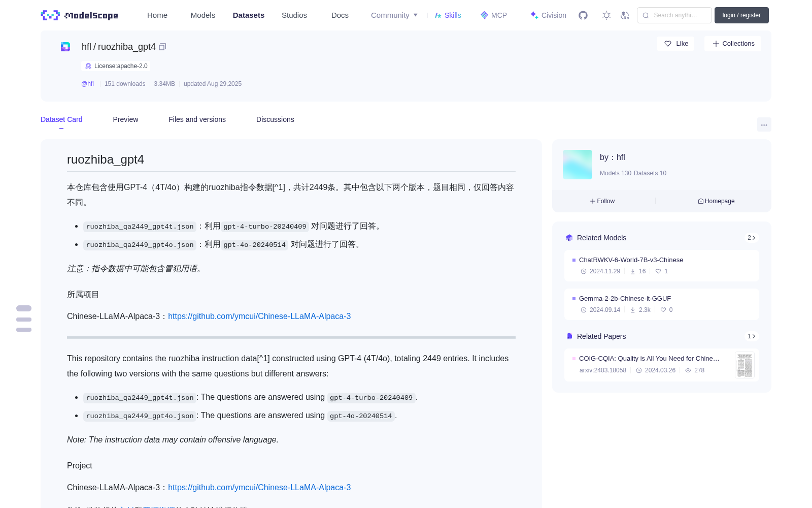Open the three-dots more options button

(764, 124)
